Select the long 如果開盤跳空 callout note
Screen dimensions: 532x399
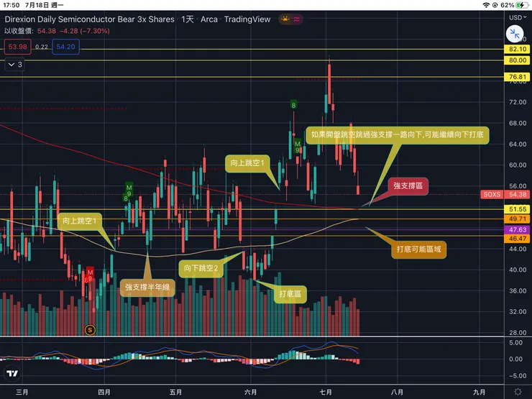pos(398,134)
